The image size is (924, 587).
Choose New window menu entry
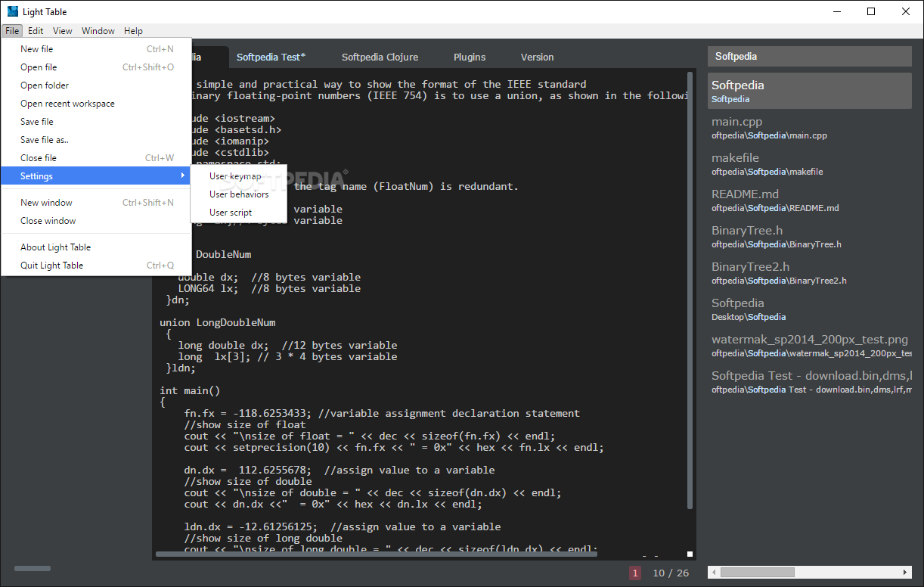click(x=97, y=203)
